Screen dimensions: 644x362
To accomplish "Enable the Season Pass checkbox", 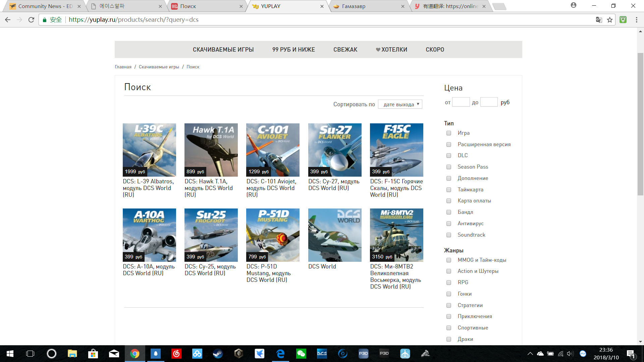I will (x=449, y=167).
